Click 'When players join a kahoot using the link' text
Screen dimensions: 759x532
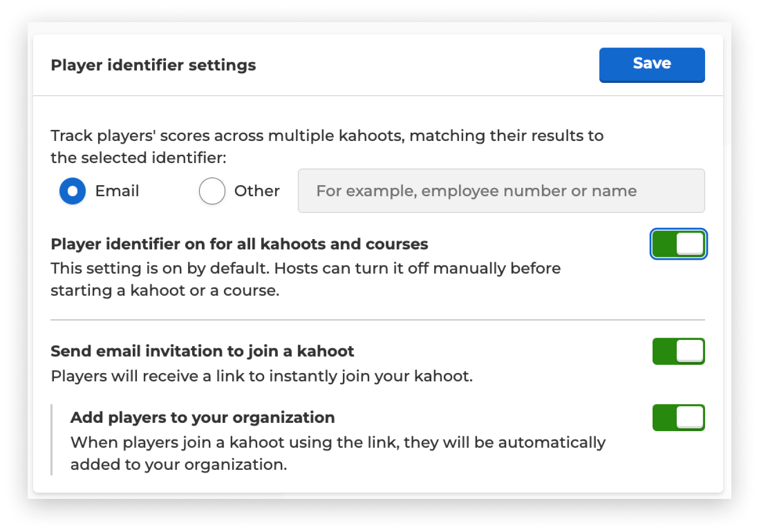(338, 453)
